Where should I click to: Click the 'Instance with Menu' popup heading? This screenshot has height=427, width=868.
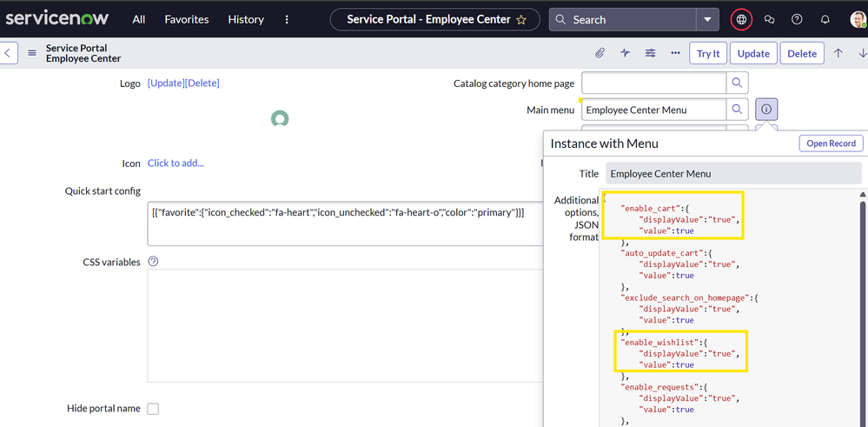pyautogui.click(x=604, y=144)
